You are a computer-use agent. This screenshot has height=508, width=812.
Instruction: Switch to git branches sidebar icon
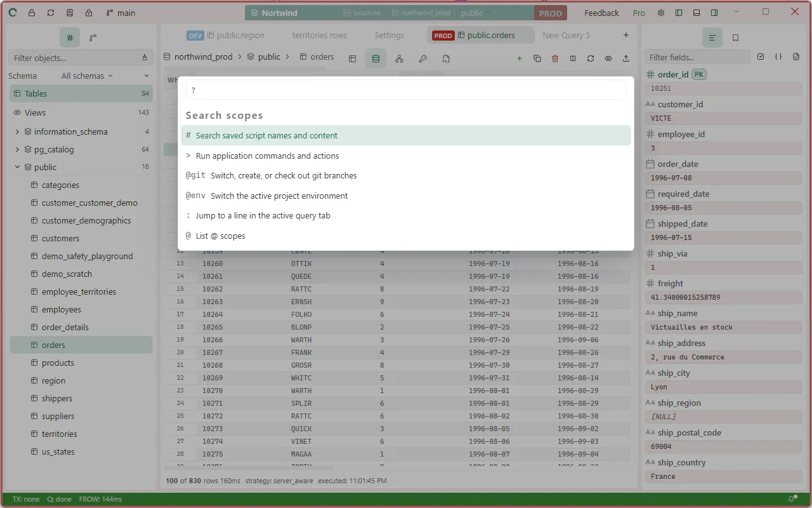click(x=93, y=38)
